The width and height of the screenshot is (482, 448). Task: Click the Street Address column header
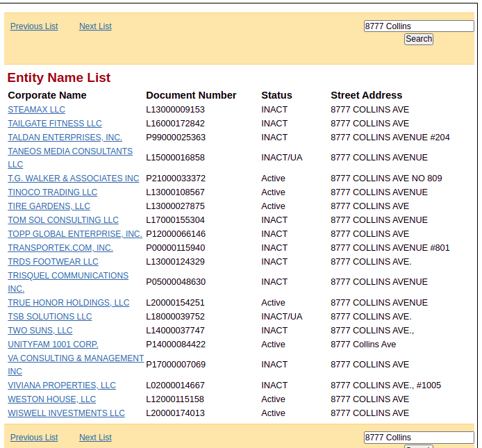click(x=367, y=95)
